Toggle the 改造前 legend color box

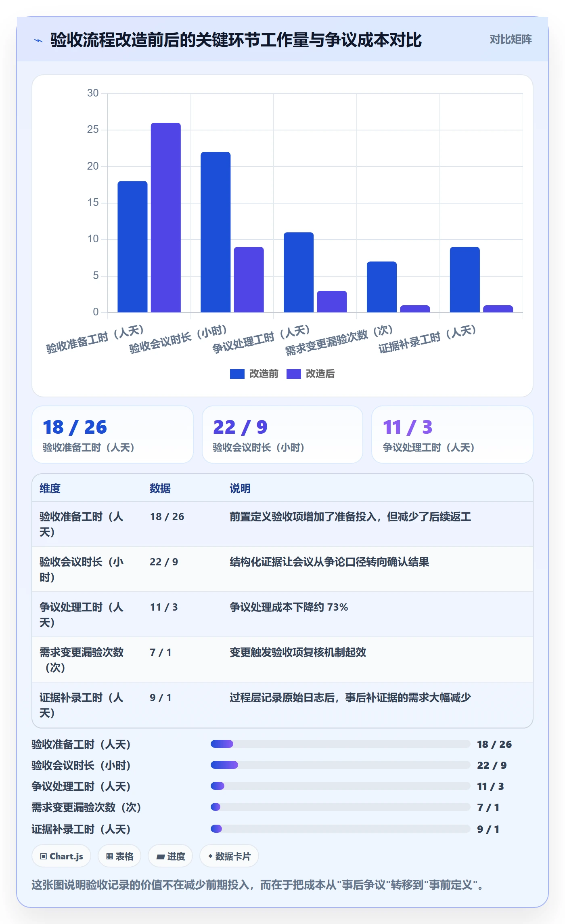pos(237,374)
